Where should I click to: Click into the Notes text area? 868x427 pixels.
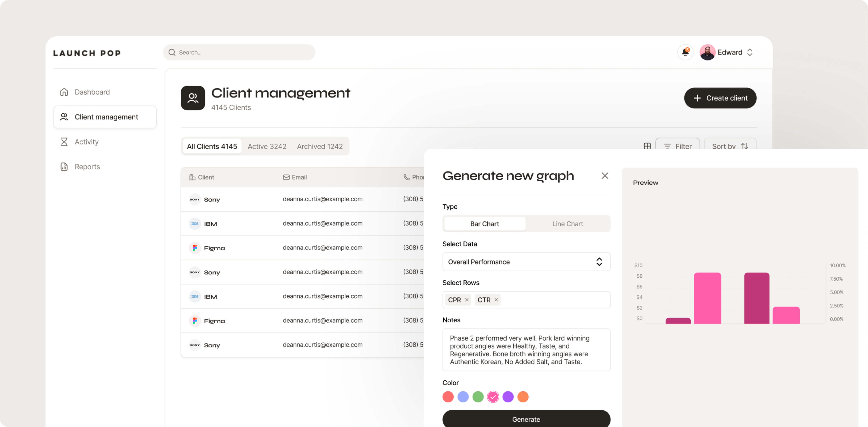pos(526,350)
